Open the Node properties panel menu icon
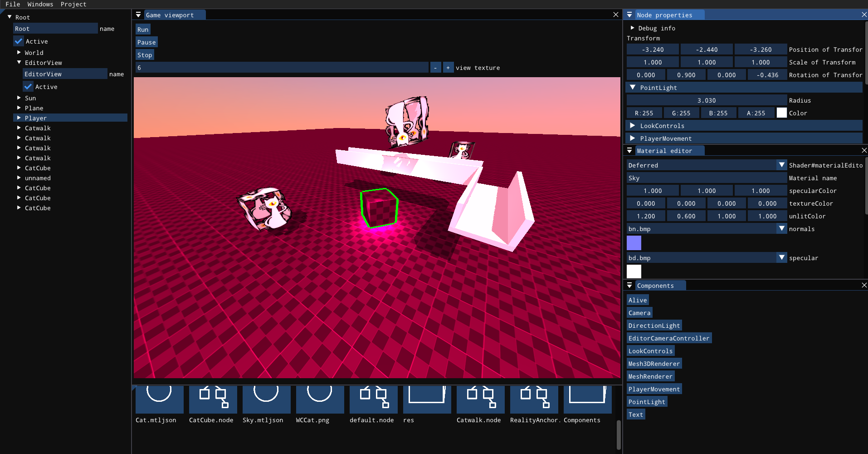Image resolution: width=868 pixels, height=454 pixels. (x=629, y=15)
